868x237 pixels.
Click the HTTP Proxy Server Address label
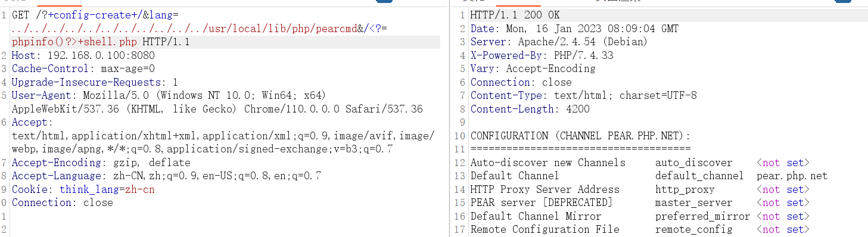pyautogui.click(x=545, y=189)
